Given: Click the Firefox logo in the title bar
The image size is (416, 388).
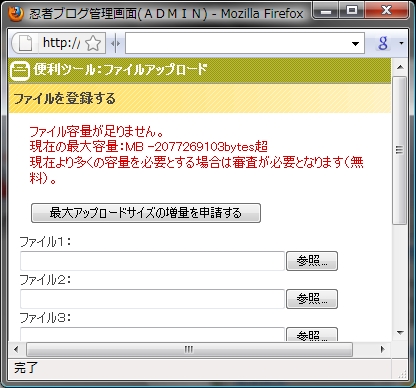Looking at the screenshot, I should 15,14.
